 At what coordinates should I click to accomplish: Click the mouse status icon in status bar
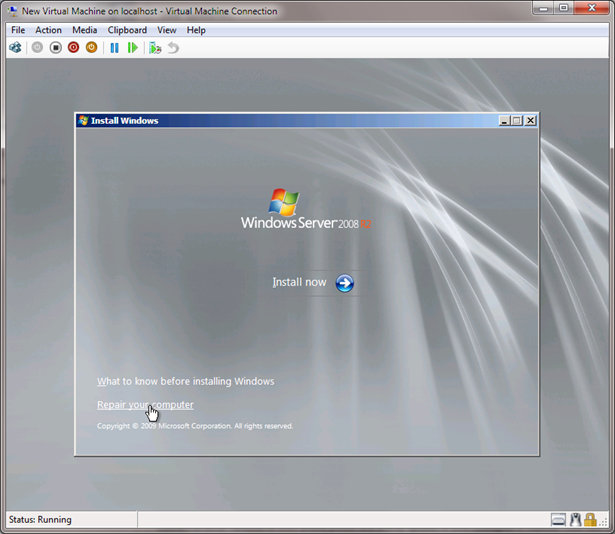pos(575,520)
